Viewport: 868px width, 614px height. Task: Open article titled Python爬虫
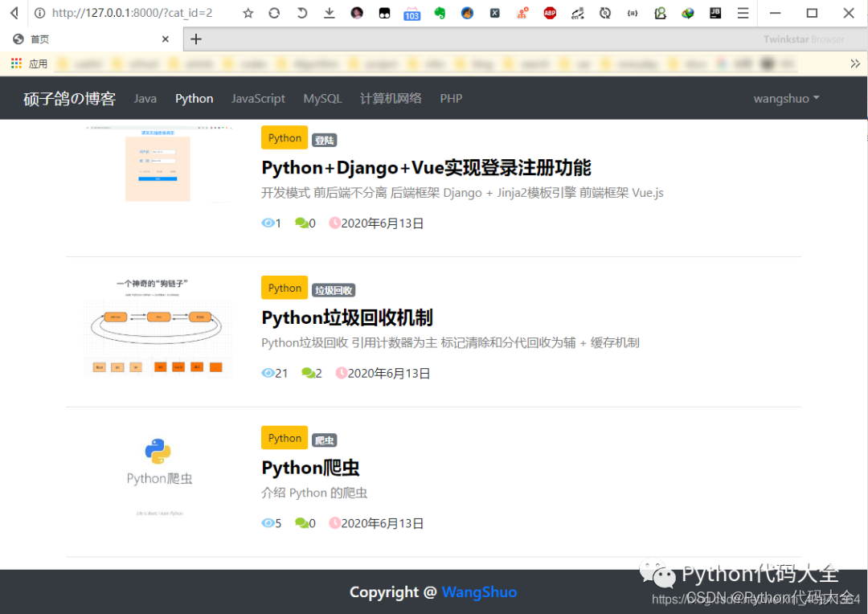tap(310, 467)
